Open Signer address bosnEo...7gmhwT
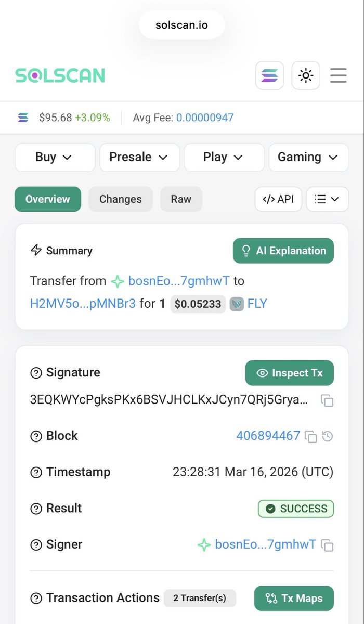The image size is (364, 624). [x=265, y=544]
